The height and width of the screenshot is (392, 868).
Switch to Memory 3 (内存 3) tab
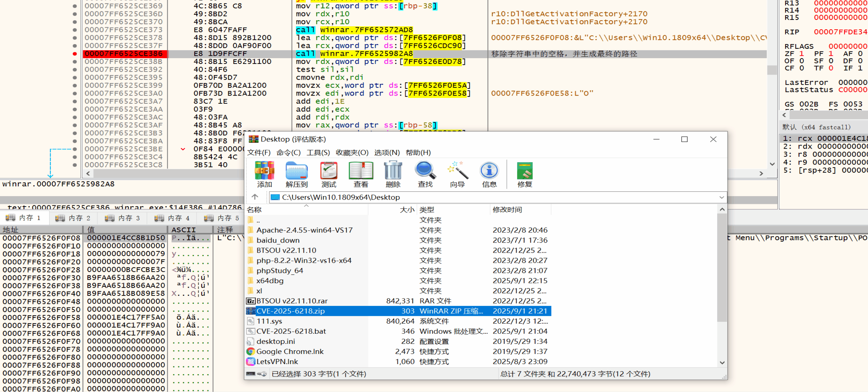coord(123,218)
